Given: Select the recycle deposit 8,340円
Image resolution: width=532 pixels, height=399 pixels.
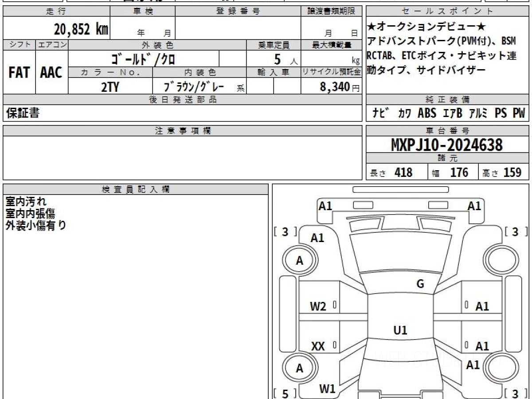Looking at the screenshot, I should pos(340,87).
